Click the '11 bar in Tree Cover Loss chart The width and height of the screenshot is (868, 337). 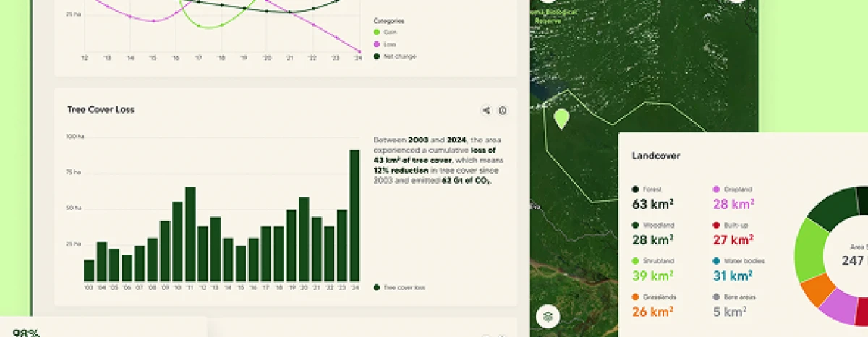point(190,234)
